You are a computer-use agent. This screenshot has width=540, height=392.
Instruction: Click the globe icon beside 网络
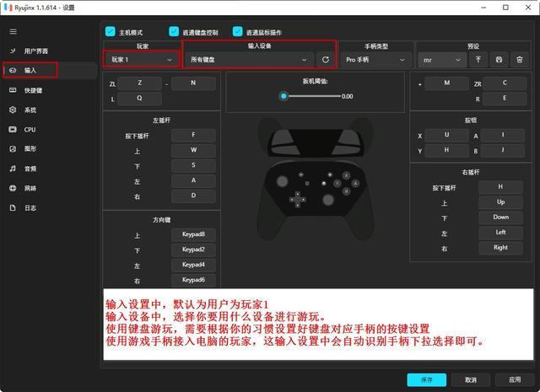[13, 188]
